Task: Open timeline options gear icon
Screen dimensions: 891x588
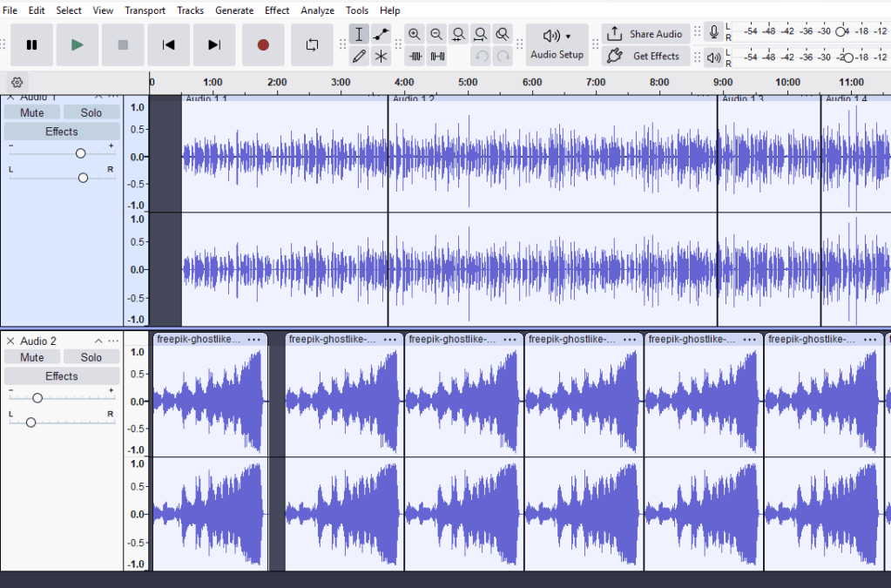Action: coord(17,83)
